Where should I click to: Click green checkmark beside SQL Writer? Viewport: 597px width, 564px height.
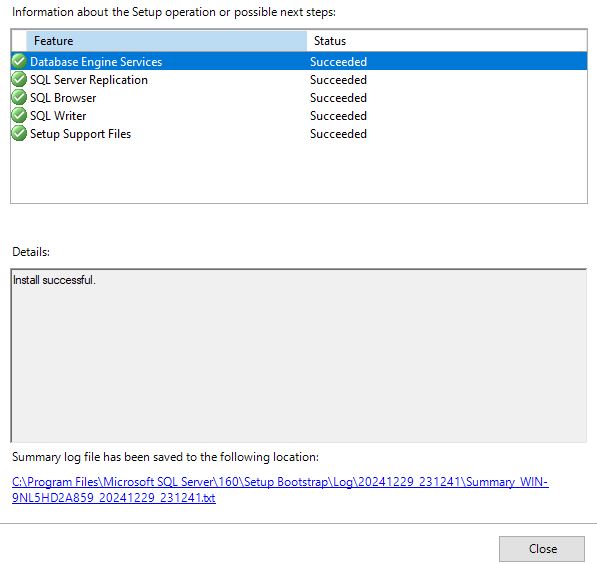19,115
